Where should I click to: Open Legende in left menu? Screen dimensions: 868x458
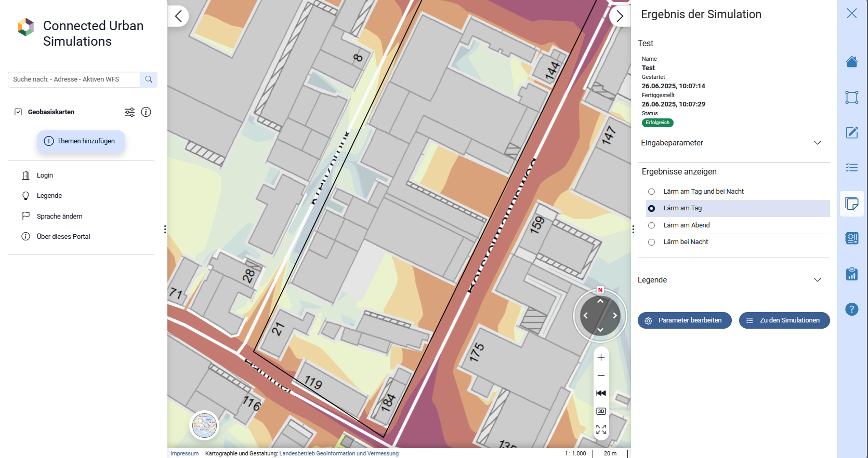tap(49, 196)
